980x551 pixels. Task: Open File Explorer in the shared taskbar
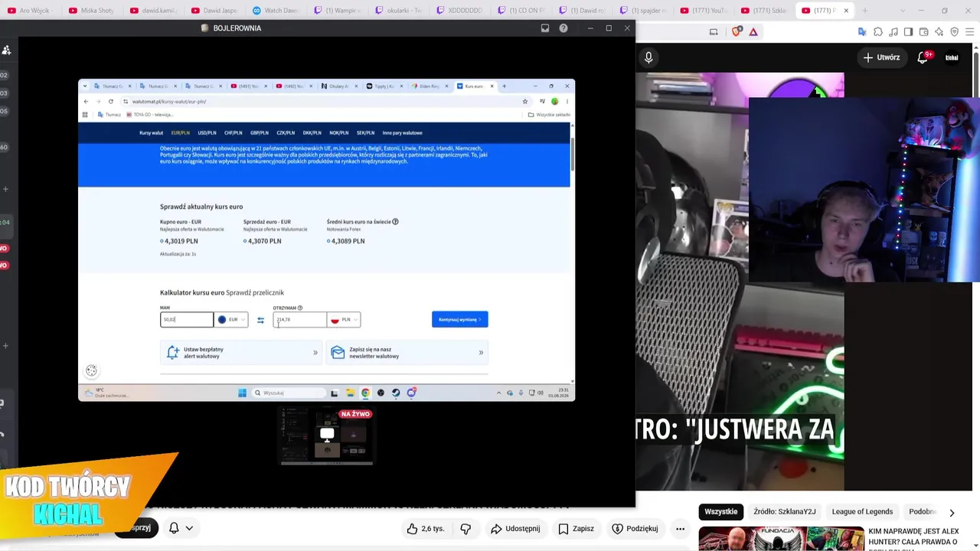(x=350, y=393)
